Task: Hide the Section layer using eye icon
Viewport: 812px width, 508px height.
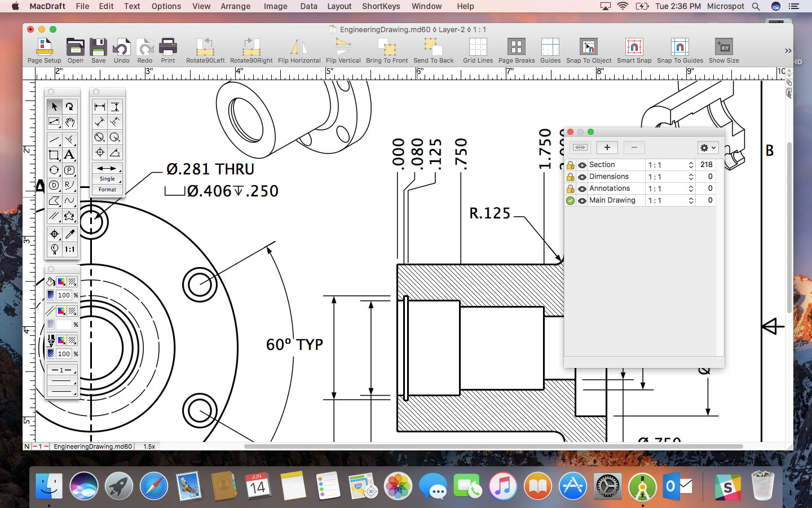Action: 582,165
